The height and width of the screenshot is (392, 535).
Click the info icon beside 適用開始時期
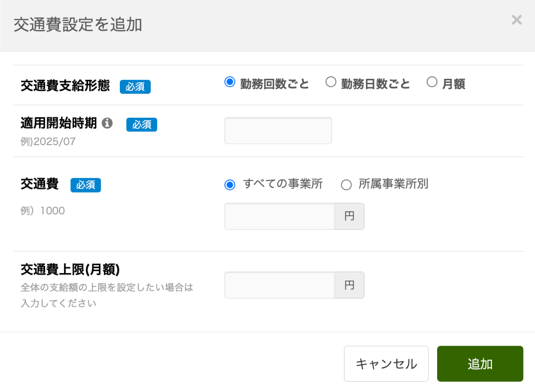(x=107, y=123)
